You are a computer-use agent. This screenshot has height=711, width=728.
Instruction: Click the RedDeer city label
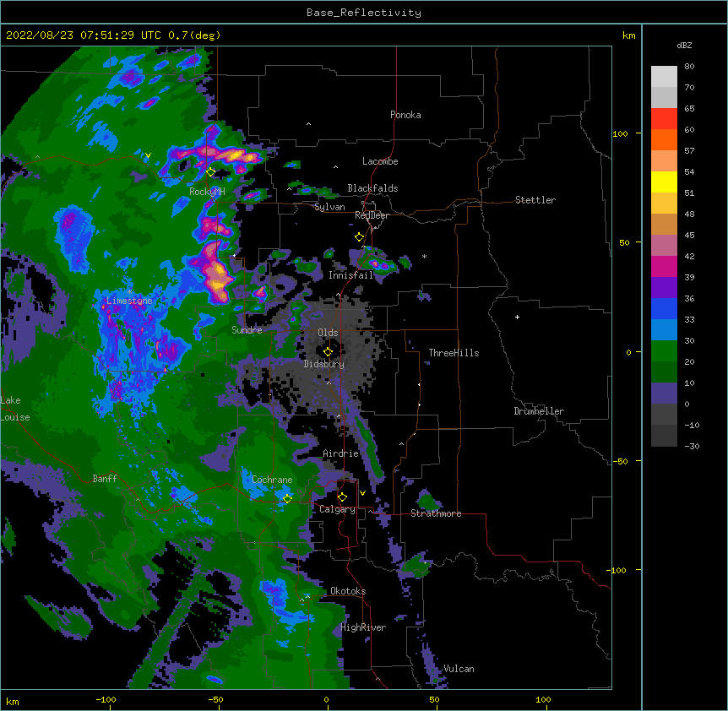point(372,215)
